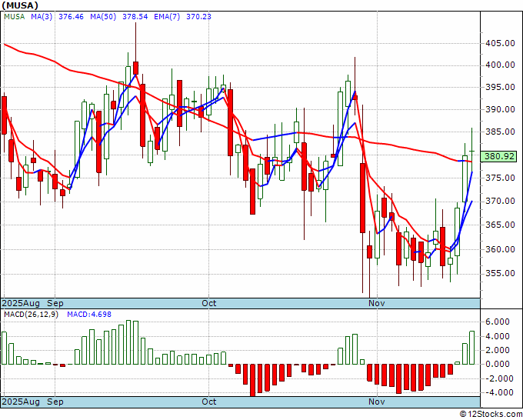Click the 390.00 price axis label

click(x=500, y=109)
